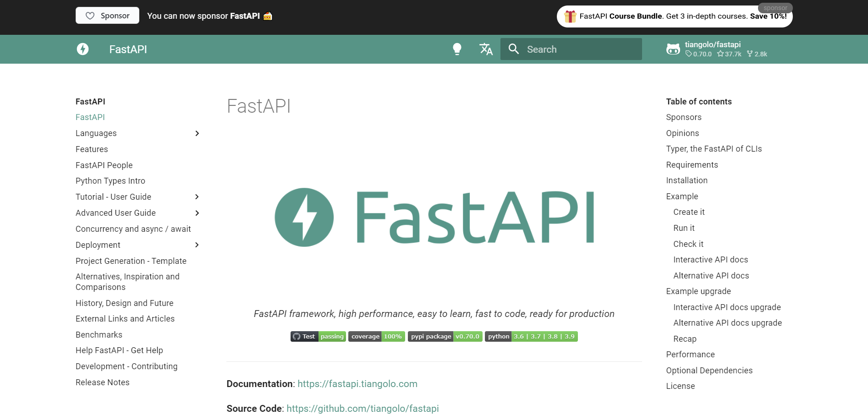Click the Test passing badge

click(318, 337)
